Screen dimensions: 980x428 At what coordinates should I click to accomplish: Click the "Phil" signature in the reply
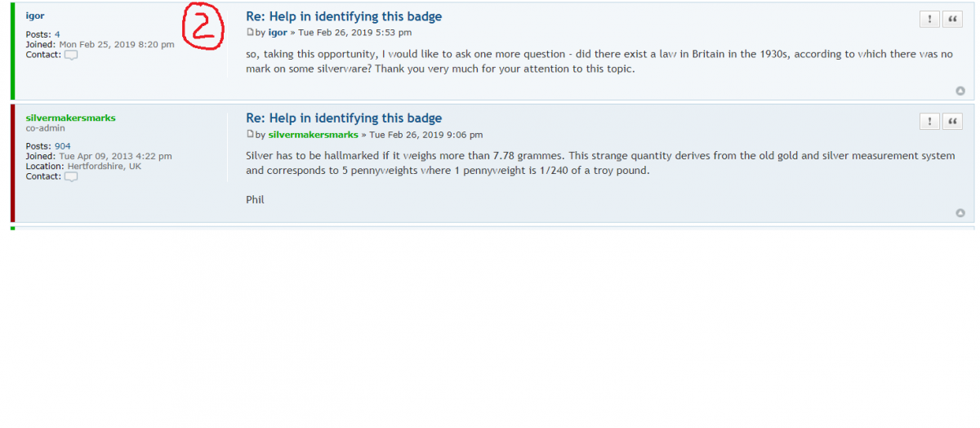pos(255,199)
